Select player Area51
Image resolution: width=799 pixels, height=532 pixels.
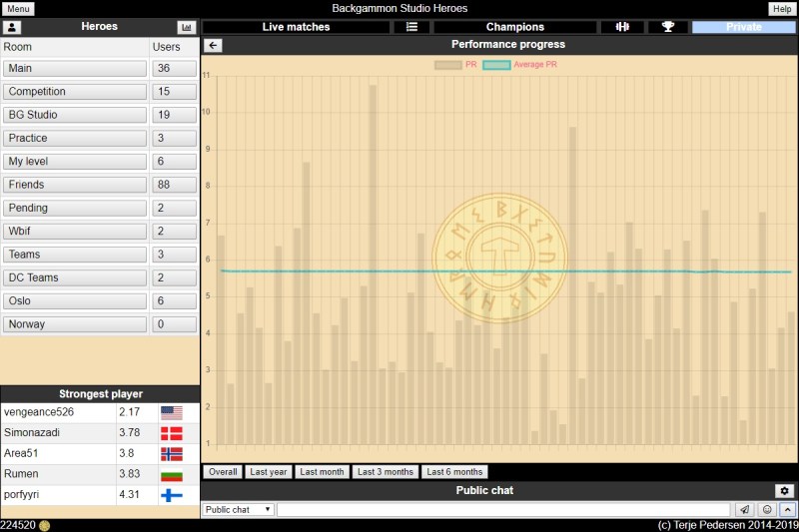(x=21, y=453)
